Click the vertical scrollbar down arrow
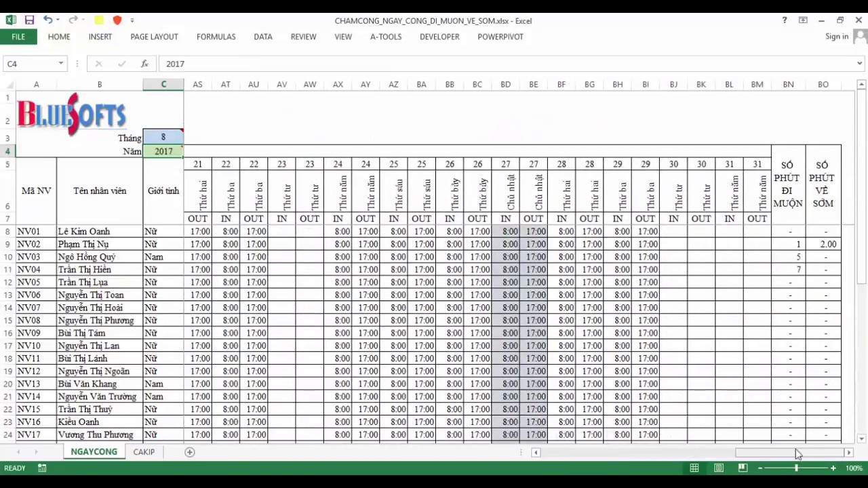868x488 pixels. click(861, 439)
